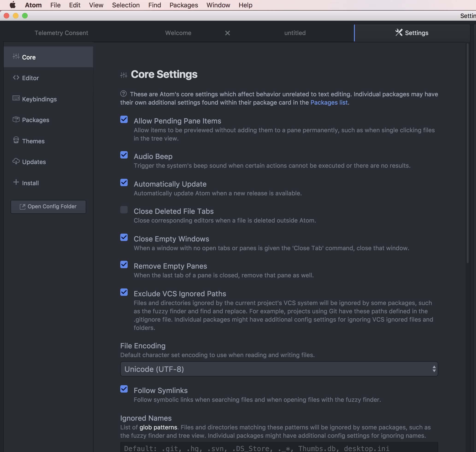Screen dimensions: 476x452
Task: Switch to the Welcome tab
Action: tap(178, 33)
